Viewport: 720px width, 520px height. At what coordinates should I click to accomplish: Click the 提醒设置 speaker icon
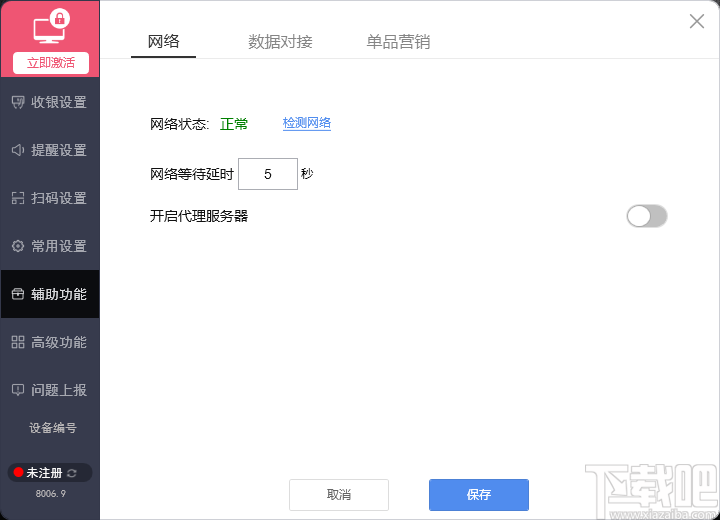pos(18,150)
